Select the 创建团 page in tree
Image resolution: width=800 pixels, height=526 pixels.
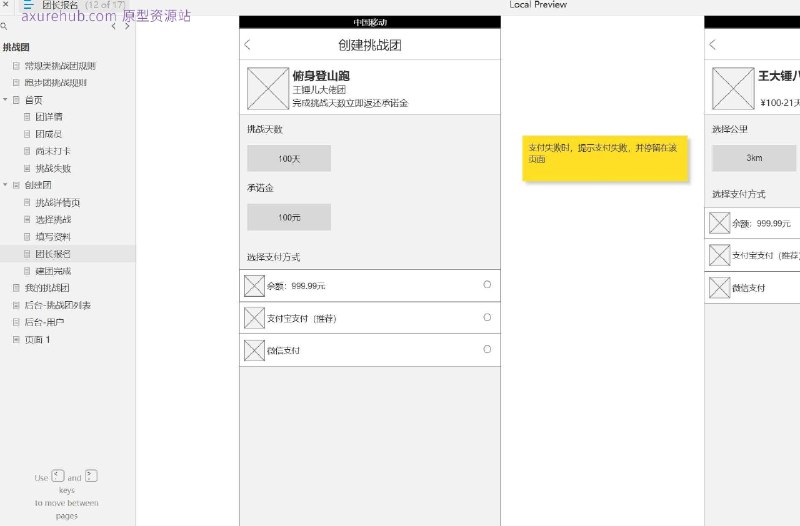[x=38, y=185]
